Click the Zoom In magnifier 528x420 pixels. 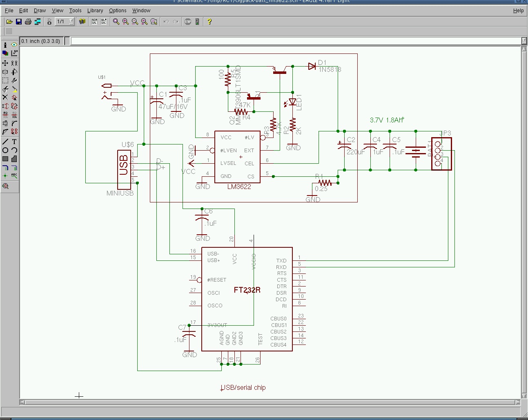(125, 22)
